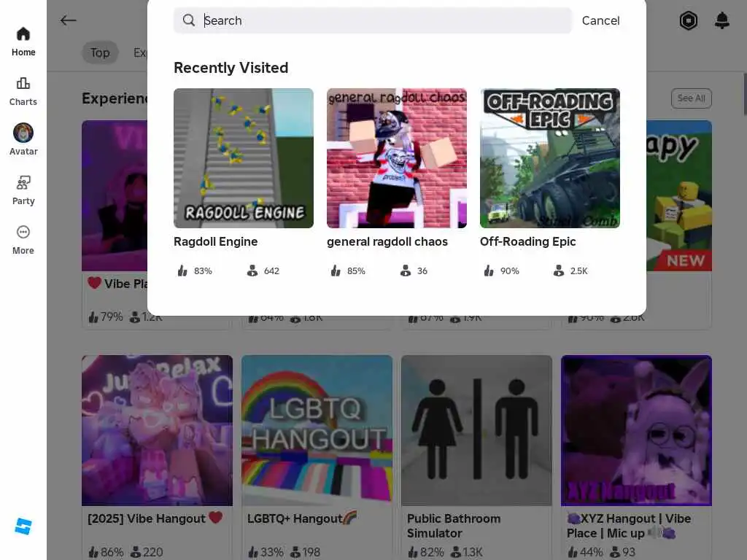The height and width of the screenshot is (560, 747).
Task: Click the Search input field
Action: pos(373,20)
